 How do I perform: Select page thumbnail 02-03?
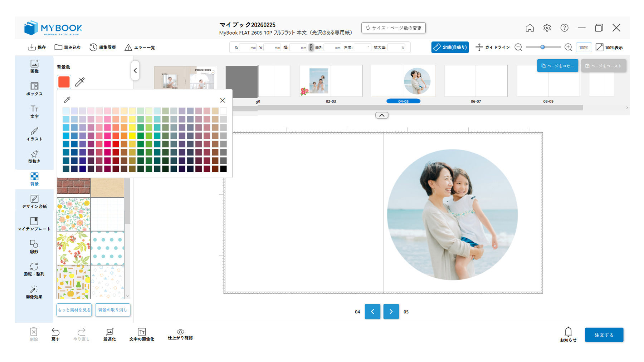point(331,81)
